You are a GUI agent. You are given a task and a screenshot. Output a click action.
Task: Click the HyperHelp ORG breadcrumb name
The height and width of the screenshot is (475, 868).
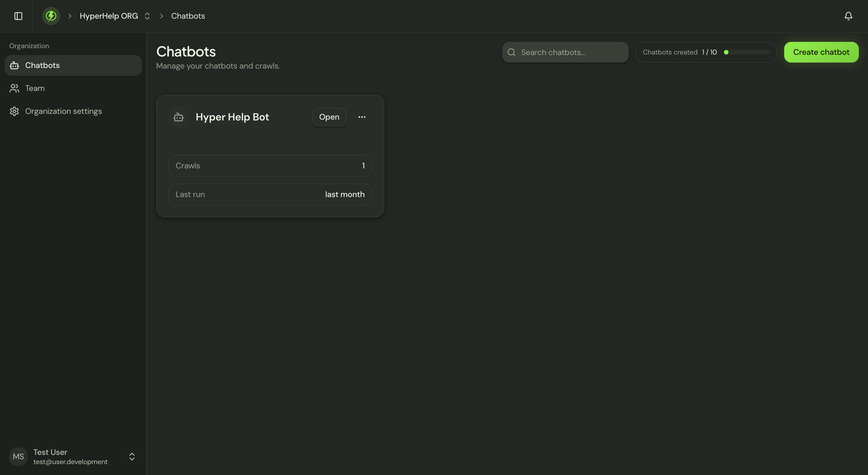[109, 16]
